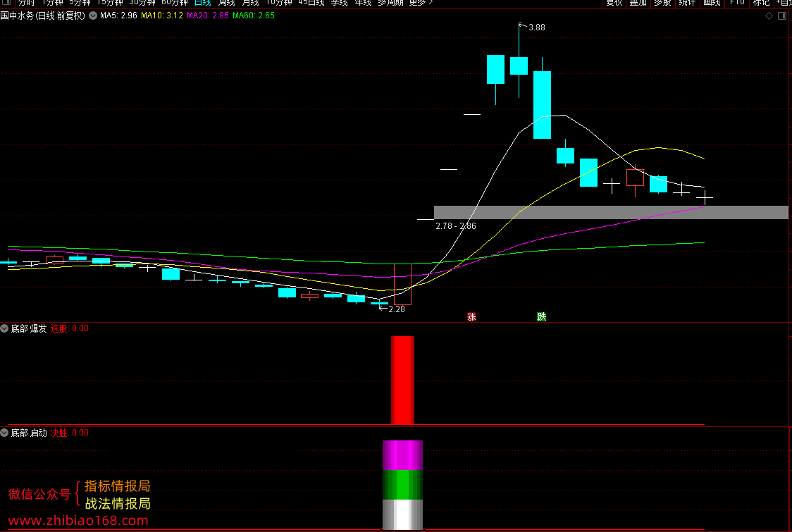Viewport: 792px width, 532px height.
Task: Click the 国中水务(日线.前复权) chart title
Action: click(x=43, y=16)
